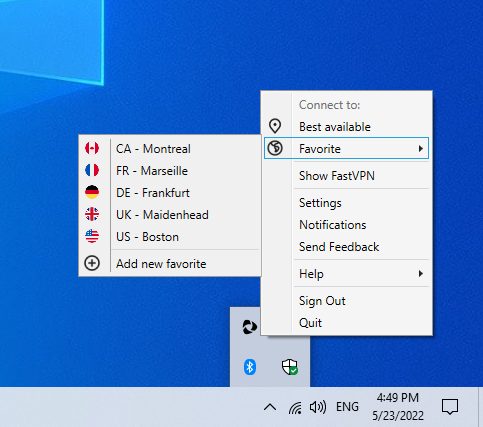Screen dimensions: 483x427
Task: Click the Germany flag icon
Action: tap(92, 192)
